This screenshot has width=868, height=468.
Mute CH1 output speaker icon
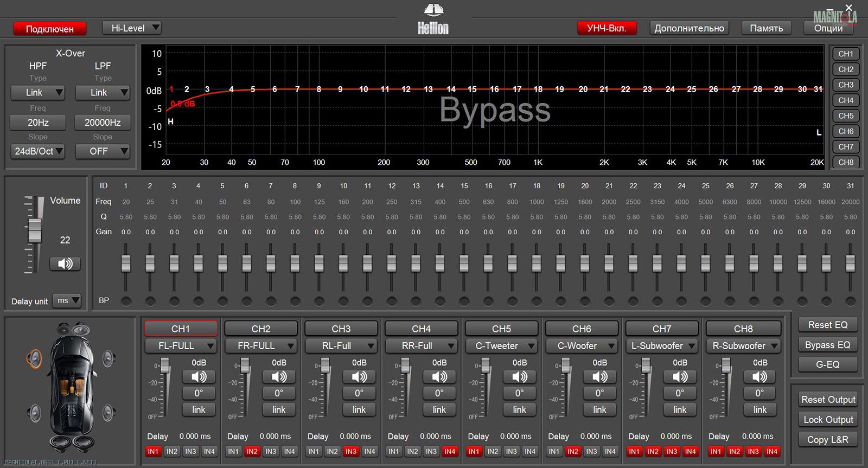click(x=199, y=376)
